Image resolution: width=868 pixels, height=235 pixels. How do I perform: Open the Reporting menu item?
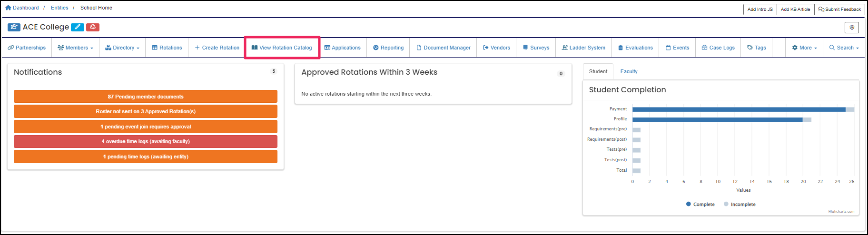[x=388, y=48]
